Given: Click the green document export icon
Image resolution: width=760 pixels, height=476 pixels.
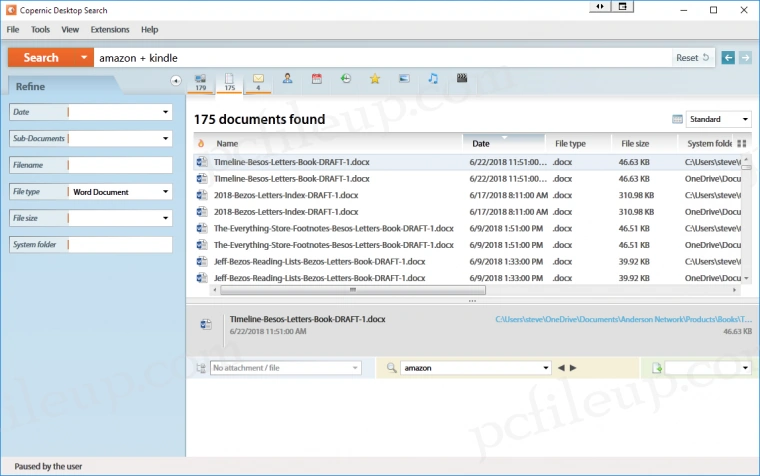Looking at the screenshot, I should tap(657, 368).
